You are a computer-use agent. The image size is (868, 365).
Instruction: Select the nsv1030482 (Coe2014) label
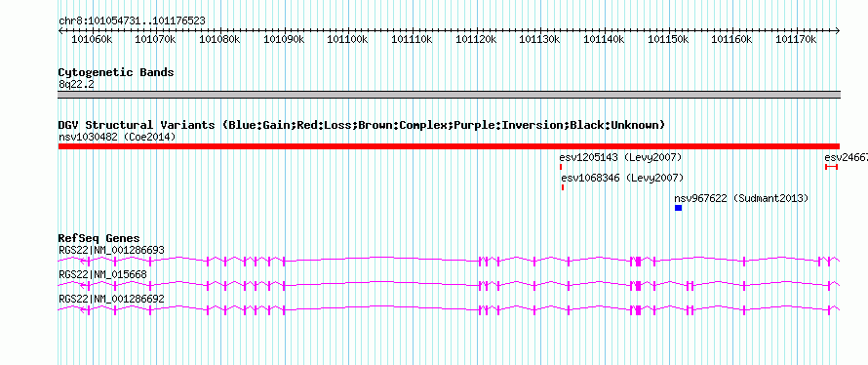pyautogui.click(x=117, y=137)
